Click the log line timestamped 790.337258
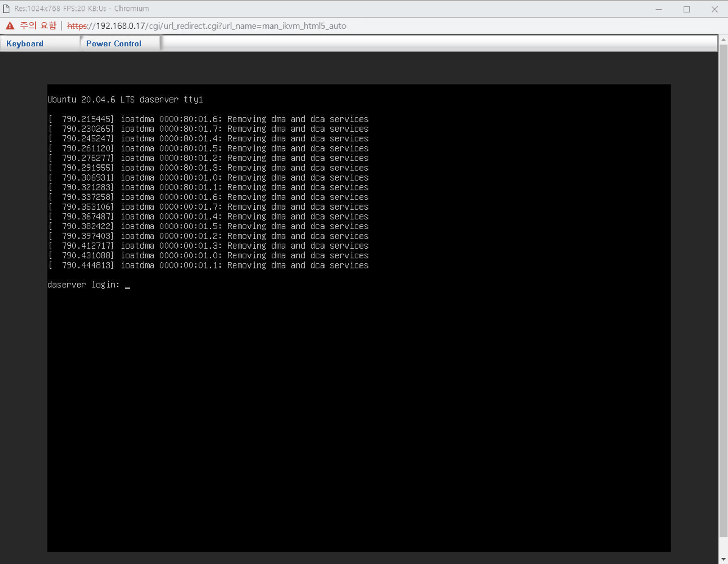Viewport: 728px width, 564px height. click(x=208, y=197)
